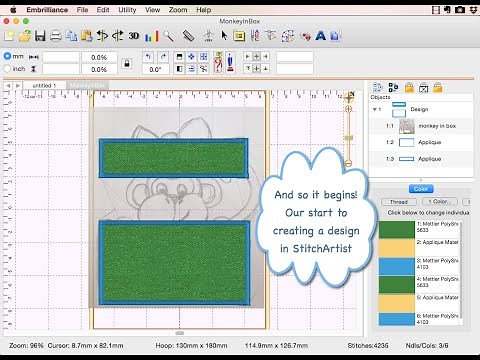The height and width of the screenshot is (360, 480).
Task: Click the third lock icon above Objects
Action: (x=438, y=88)
